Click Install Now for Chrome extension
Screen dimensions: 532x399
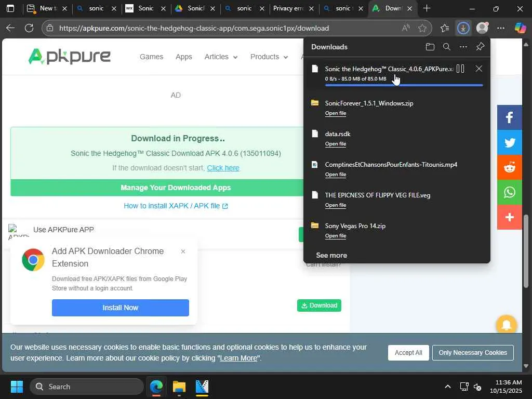coord(121,308)
